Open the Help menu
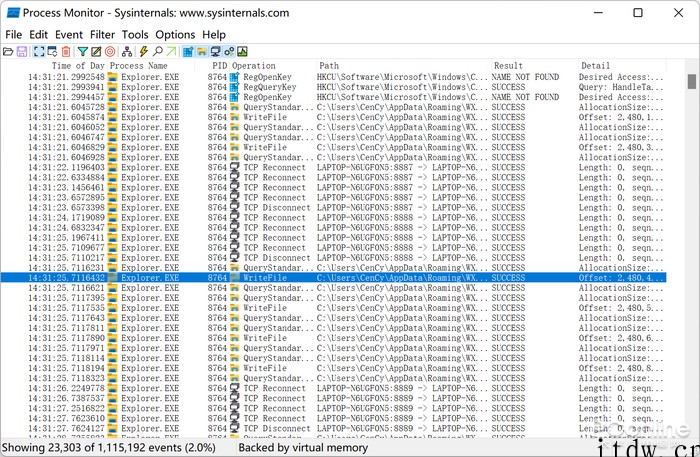This screenshot has width=700, height=457. click(x=214, y=35)
